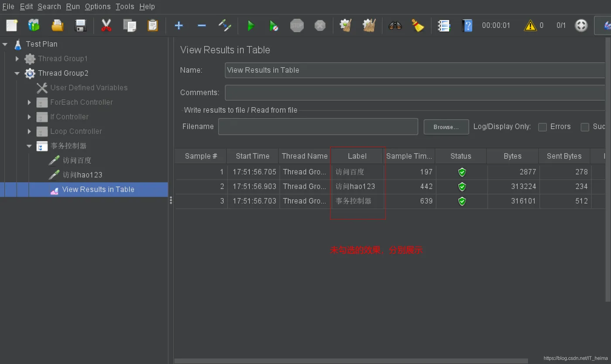Click the 访问hao123 label cell in table
The width and height of the screenshot is (611, 364).
pyautogui.click(x=357, y=187)
